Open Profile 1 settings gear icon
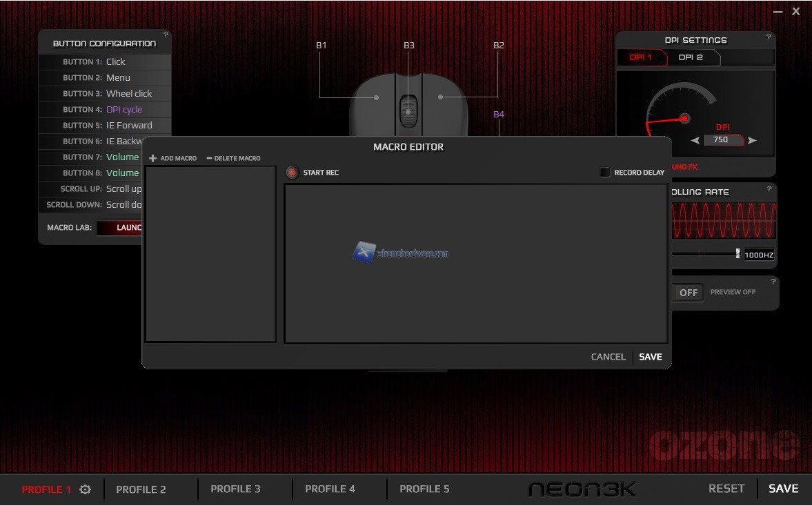The width and height of the screenshot is (812, 506). 85,489
